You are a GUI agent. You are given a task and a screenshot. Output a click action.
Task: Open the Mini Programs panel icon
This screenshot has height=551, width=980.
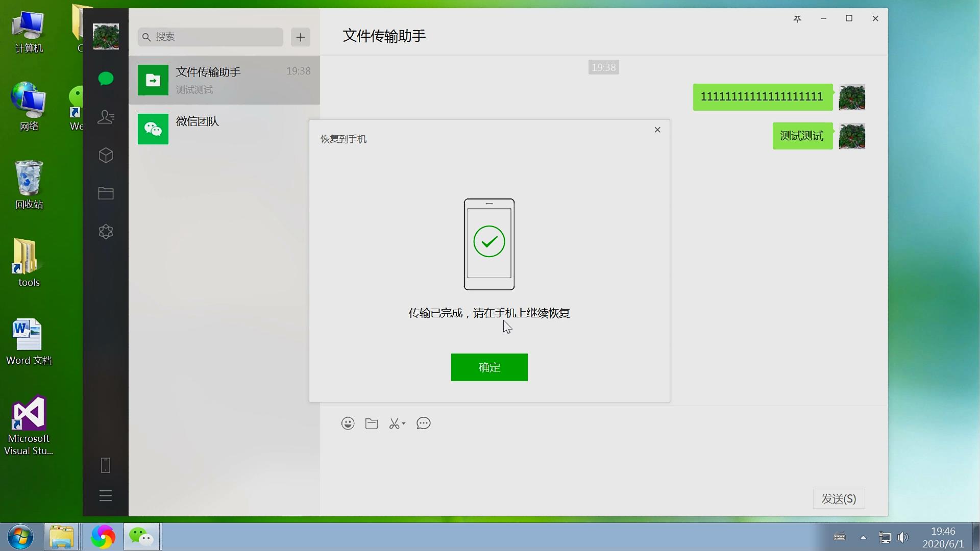click(x=106, y=156)
